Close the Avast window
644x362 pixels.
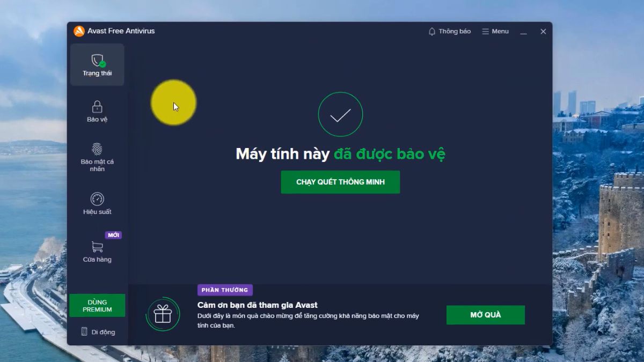543,32
